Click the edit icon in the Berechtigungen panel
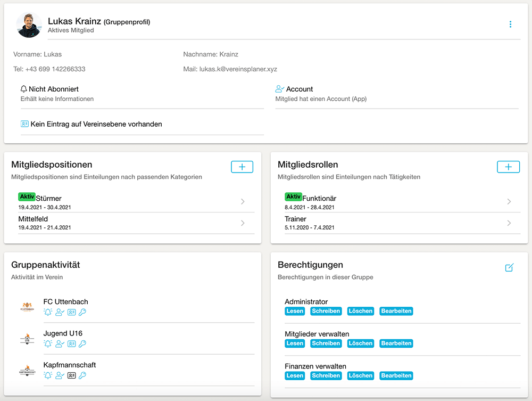This screenshot has height=401, width=532. (x=509, y=268)
